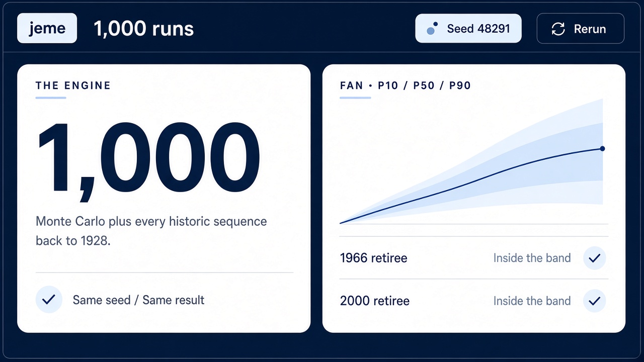Click the Seed 48291 chip

[468, 29]
